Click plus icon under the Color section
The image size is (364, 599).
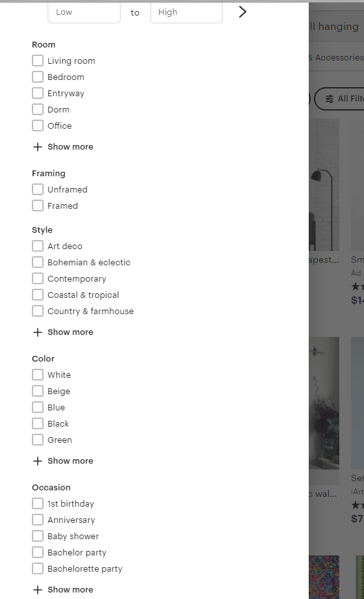coord(38,461)
